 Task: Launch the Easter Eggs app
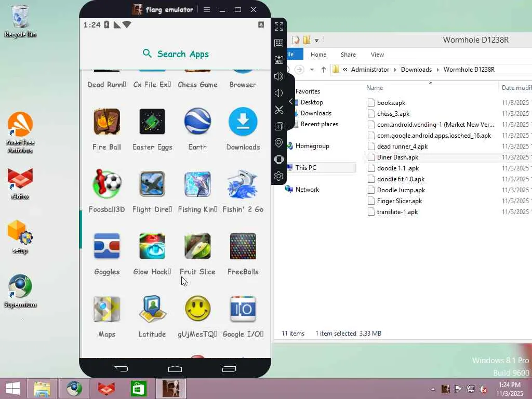coord(152,122)
